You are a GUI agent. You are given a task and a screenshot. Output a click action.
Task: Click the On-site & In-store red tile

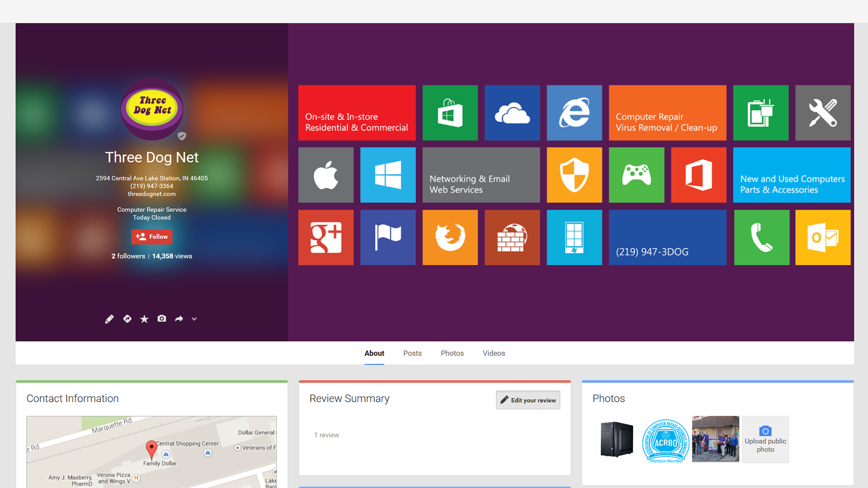357,113
